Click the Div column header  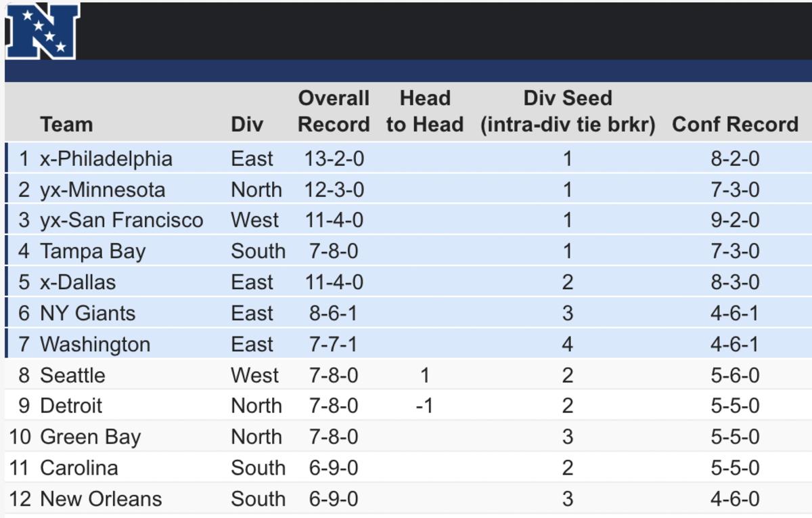point(247,125)
